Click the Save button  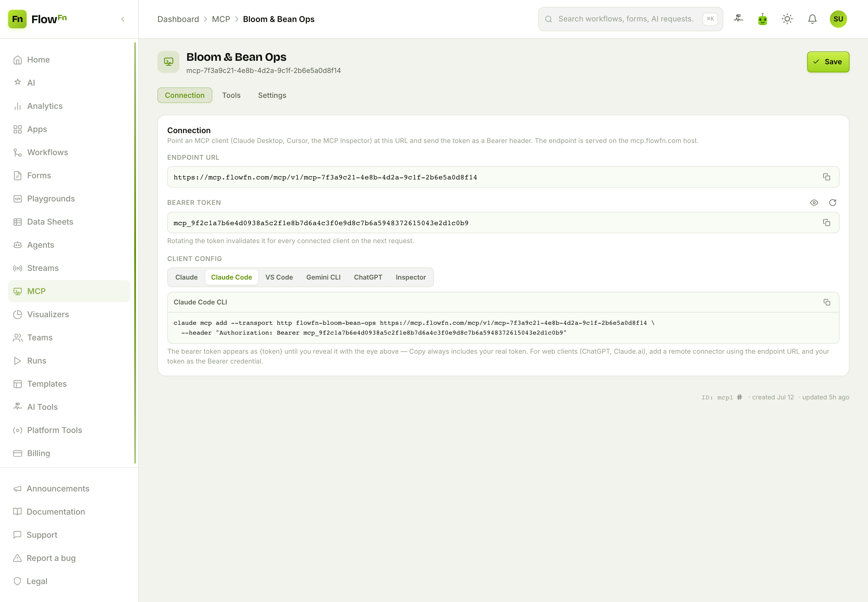828,62
